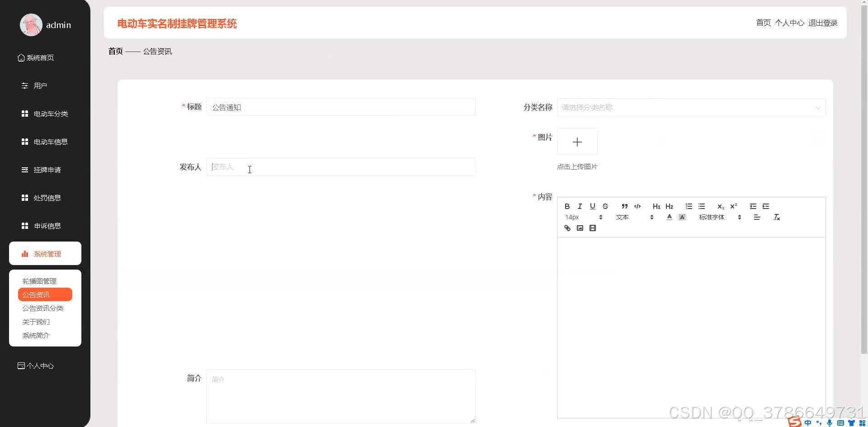Click the 简介 summary textarea
868x427 pixels.
click(340, 396)
